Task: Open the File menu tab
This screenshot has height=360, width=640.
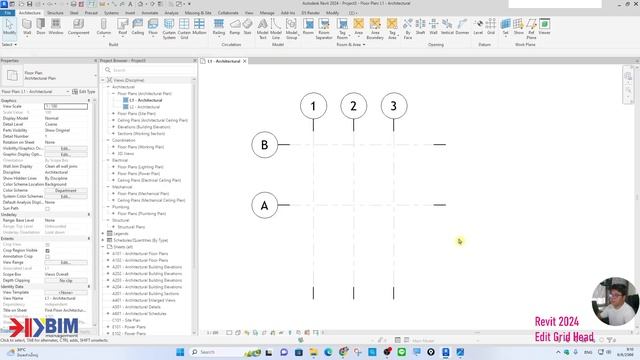Action: pyautogui.click(x=7, y=13)
